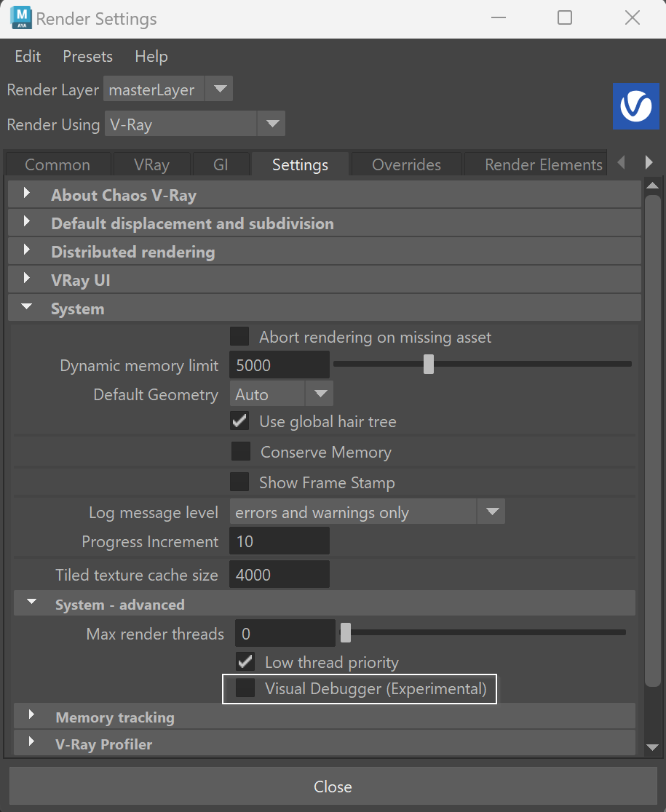Open the Render Using V-Ray dropdown
This screenshot has width=666, height=812.
(195, 124)
